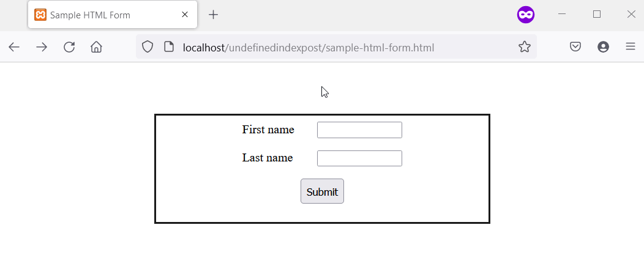Open the Pocket save icon
The height and width of the screenshot is (255, 644).
(575, 47)
